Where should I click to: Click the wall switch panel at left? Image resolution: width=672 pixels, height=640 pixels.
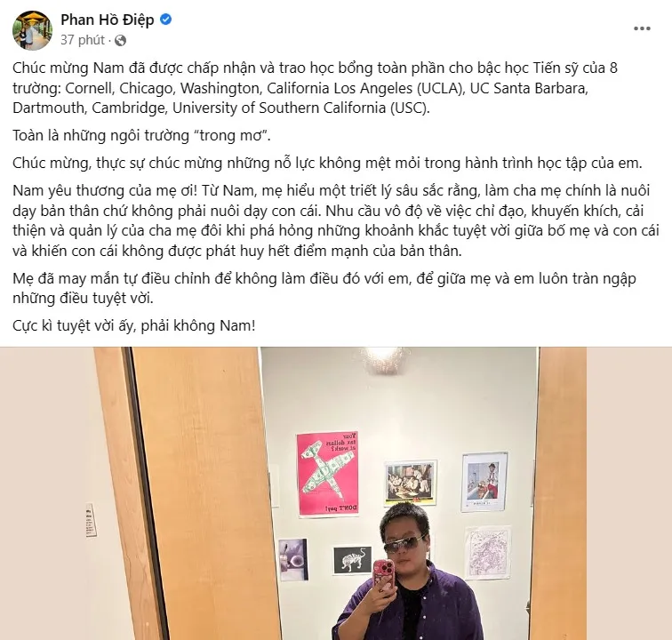[x=91, y=520]
